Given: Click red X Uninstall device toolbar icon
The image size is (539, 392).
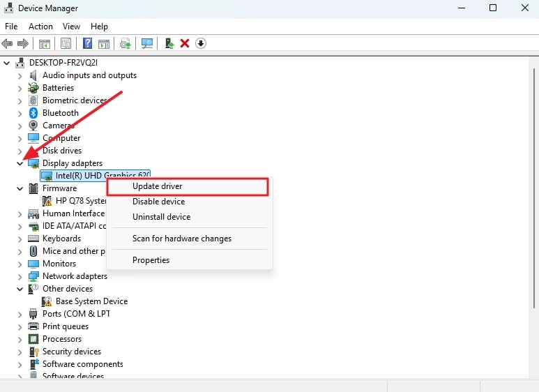Looking at the screenshot, I should (x=185, y=43).
